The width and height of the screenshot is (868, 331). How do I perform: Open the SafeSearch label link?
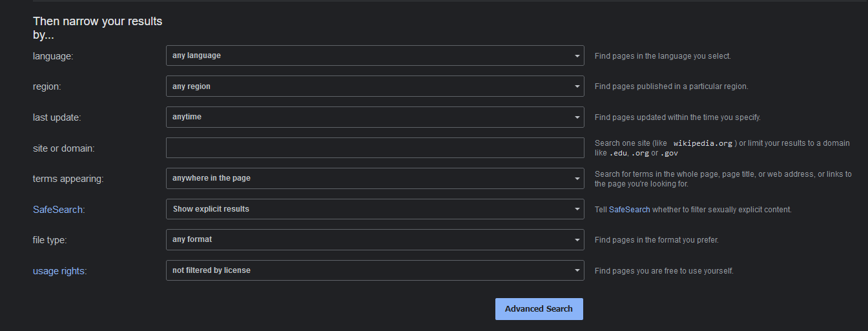click(59, 210)
